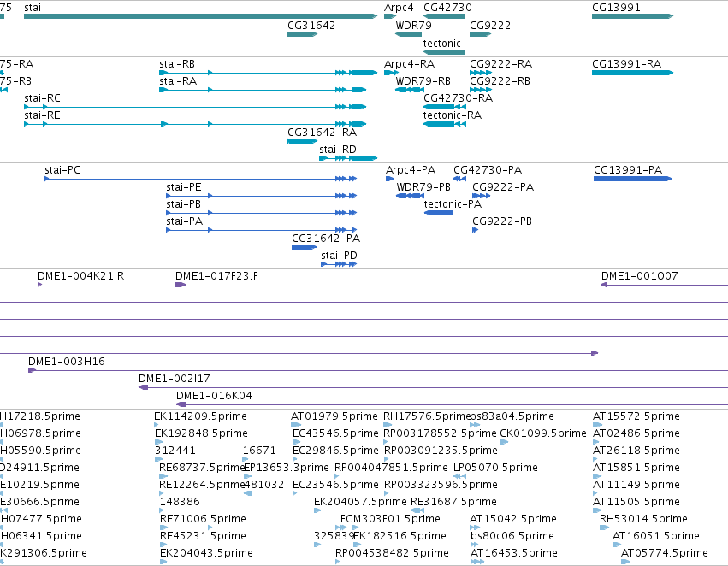Click the CG42730 gene bar
Image resolution: width=728 pixels, height=566 pixels.
pyautogui.click(x=444, y=16)
